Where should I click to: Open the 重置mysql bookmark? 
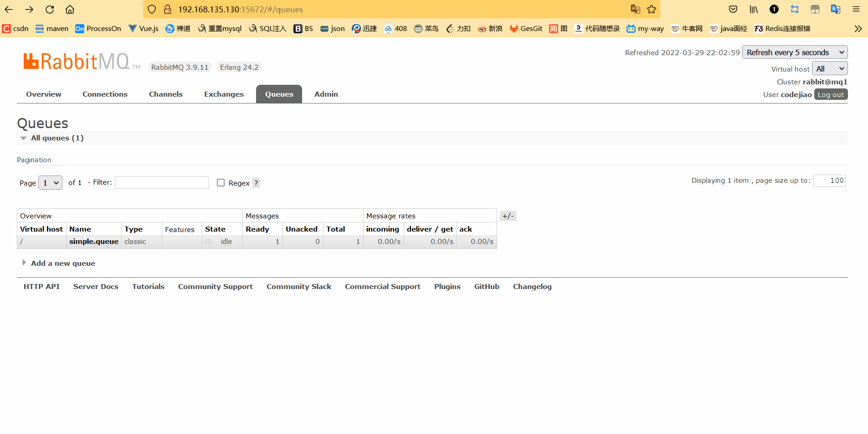coord(220,29)
